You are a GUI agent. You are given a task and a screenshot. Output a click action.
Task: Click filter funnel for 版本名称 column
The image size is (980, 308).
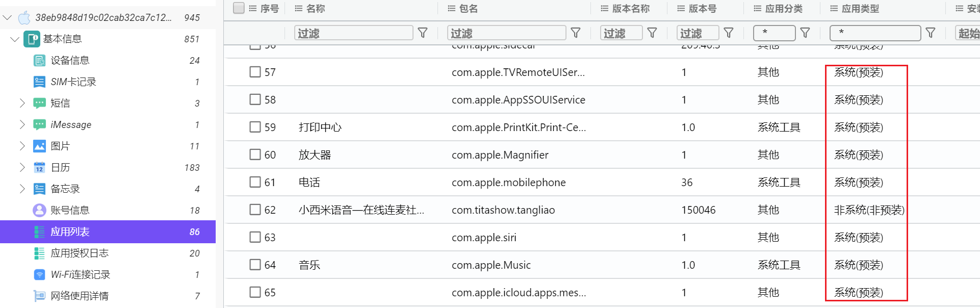click(x=652, y=33)
